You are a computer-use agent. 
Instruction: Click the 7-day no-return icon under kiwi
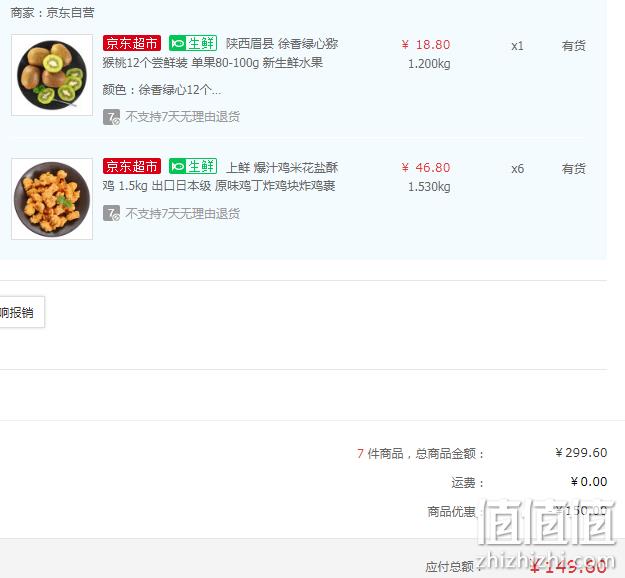coord(111,117)
